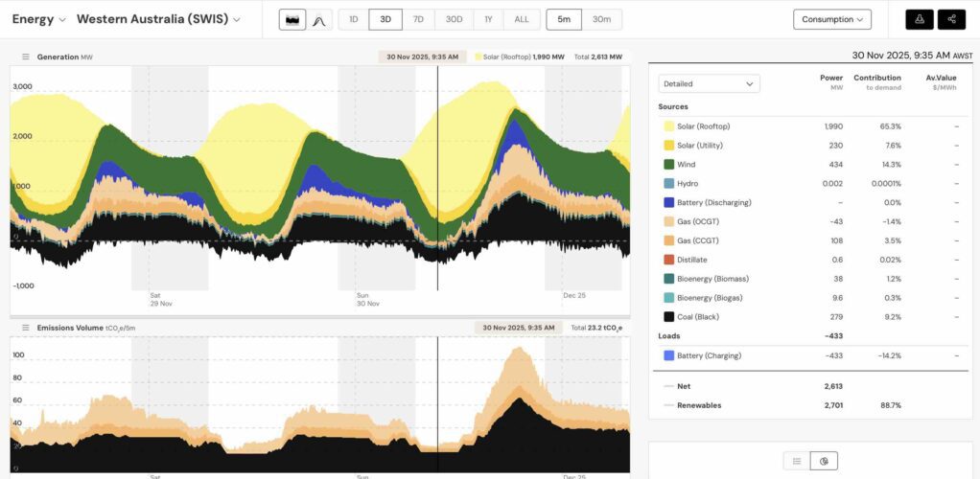Toggle the 5m interval option
The height and width of the screenshot is (479, 980).
pyautogui.click(x=564, y=19)
